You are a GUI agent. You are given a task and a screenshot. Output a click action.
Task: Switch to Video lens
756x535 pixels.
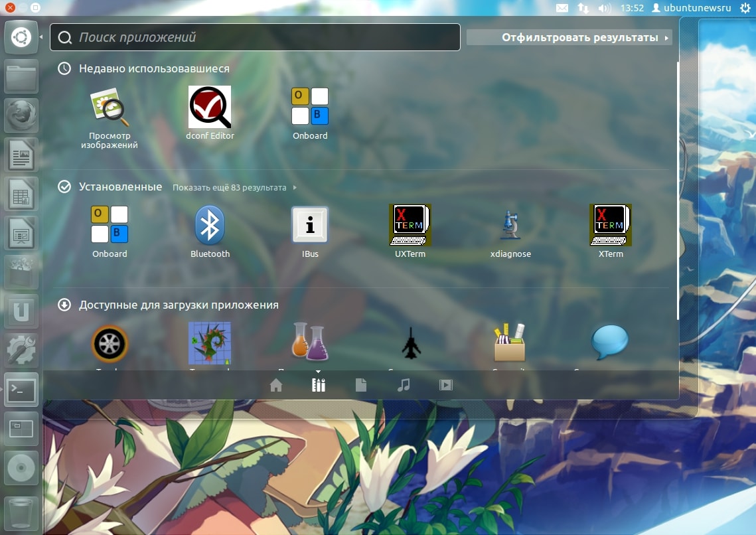(x=446, y=385)
